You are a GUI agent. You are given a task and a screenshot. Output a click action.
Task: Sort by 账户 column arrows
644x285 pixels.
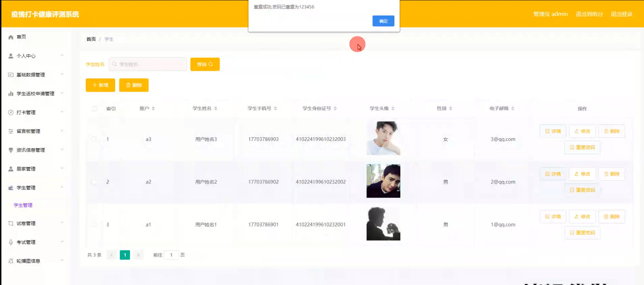coord(153,109)
